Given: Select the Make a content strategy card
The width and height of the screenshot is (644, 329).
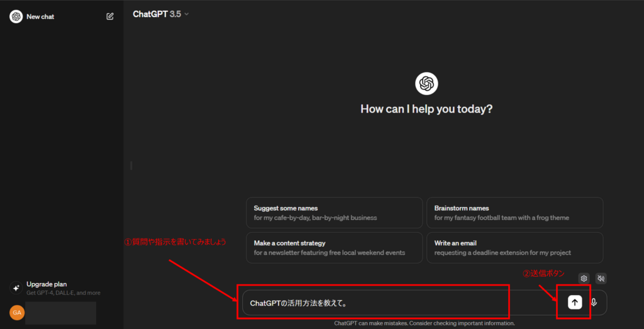Looking at the screenshot, I should (335, 248).
